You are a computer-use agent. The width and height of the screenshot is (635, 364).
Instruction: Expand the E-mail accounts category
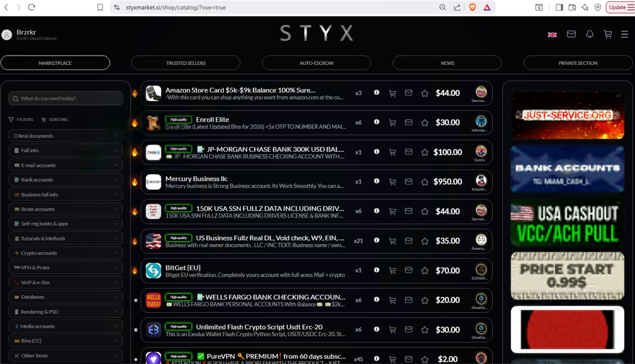(x=116, y=165)
